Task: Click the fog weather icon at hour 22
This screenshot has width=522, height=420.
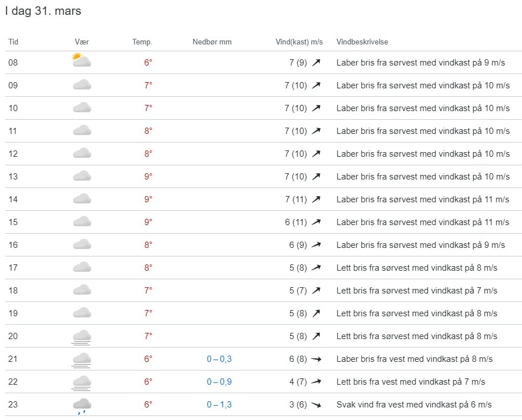Action: click(81, 382)
